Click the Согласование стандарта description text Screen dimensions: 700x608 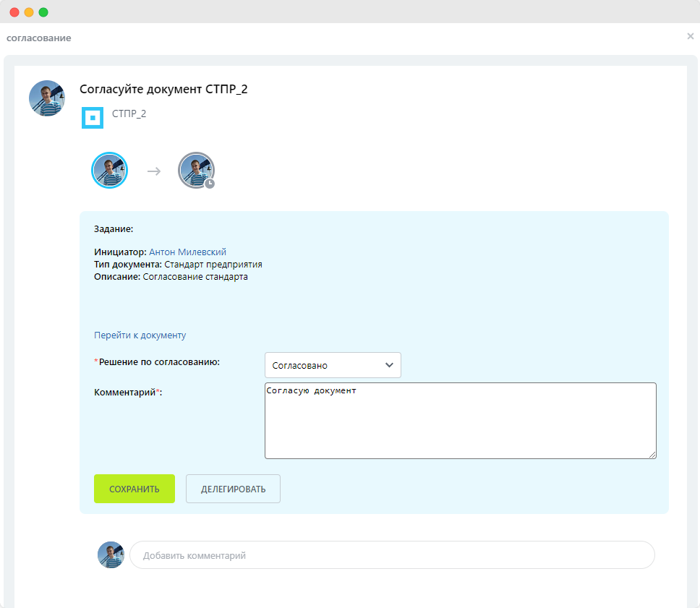(x=195, y=277)
